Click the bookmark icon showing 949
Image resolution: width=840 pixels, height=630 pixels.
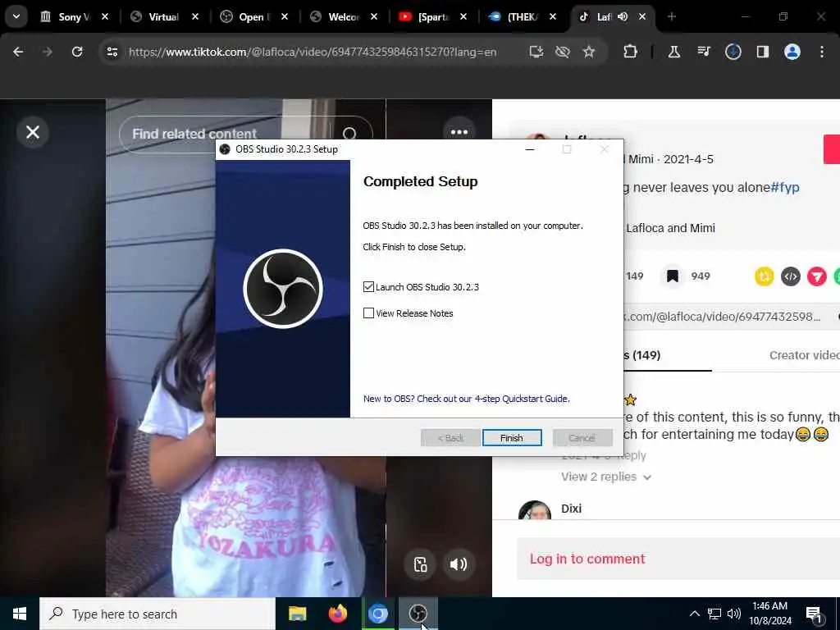[673, 276]
